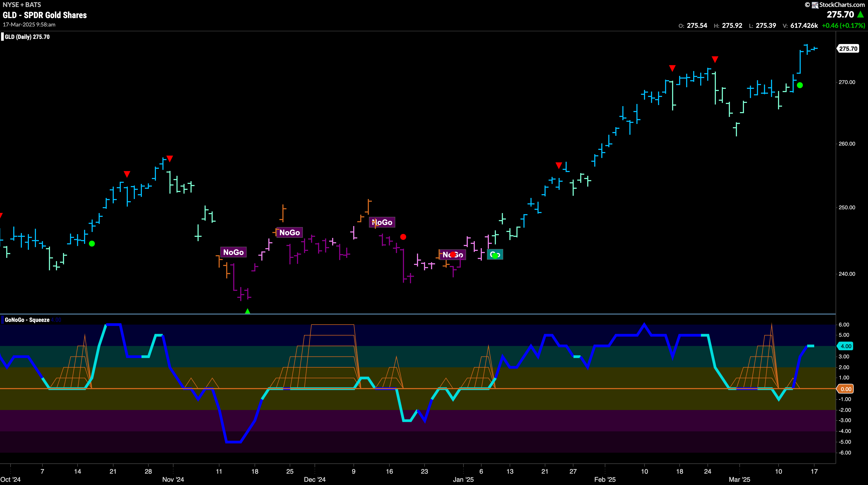868x485 pixels.
Task: Select the late-December NoGo label
Action: coord(453,255)
